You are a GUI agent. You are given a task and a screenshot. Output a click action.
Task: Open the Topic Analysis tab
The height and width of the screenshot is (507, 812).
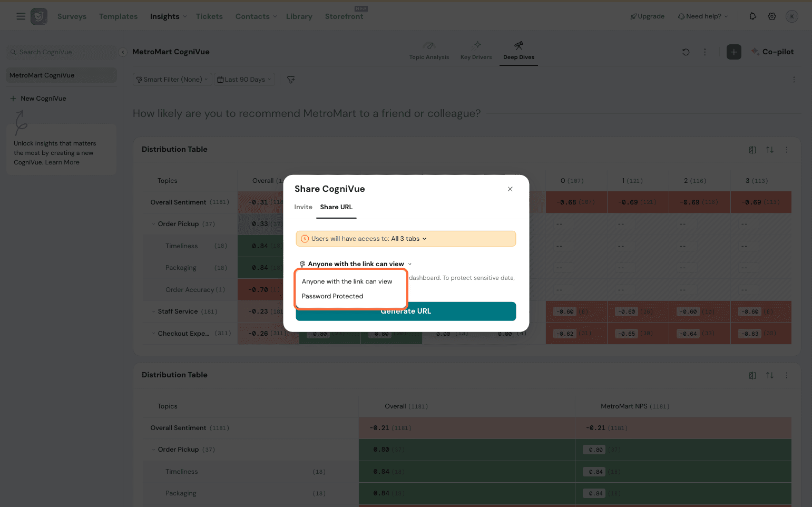[x=429, y=51]
